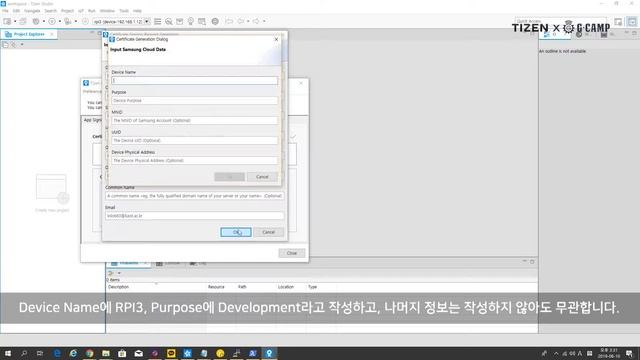
Task: Click the Save All toolbar icon
Action: 23,21
